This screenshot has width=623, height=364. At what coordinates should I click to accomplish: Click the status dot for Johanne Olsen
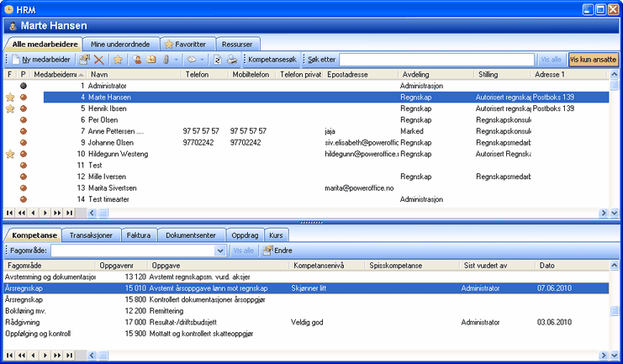(24, 142)
